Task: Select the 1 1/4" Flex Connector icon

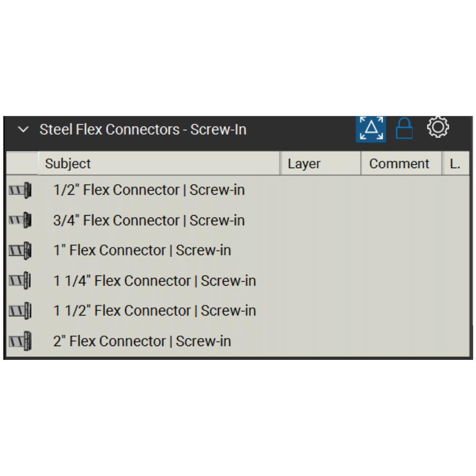Action: 20,281
